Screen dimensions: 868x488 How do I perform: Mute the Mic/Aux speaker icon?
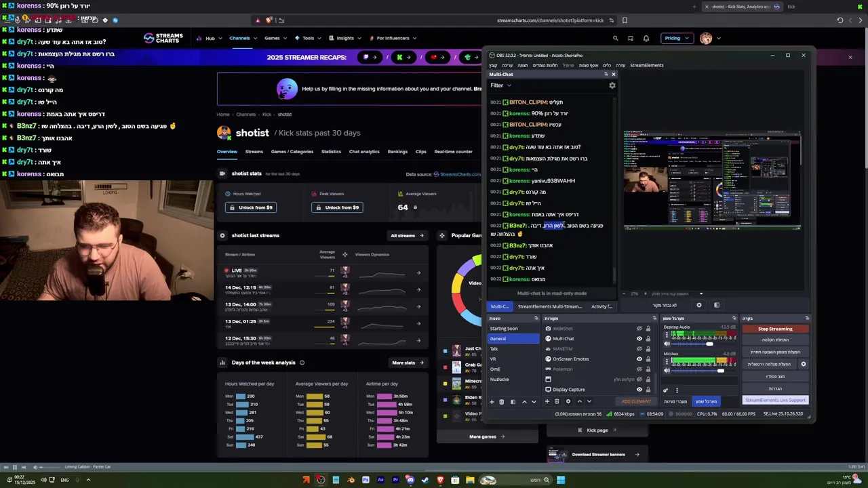click(x=667, y=370)
